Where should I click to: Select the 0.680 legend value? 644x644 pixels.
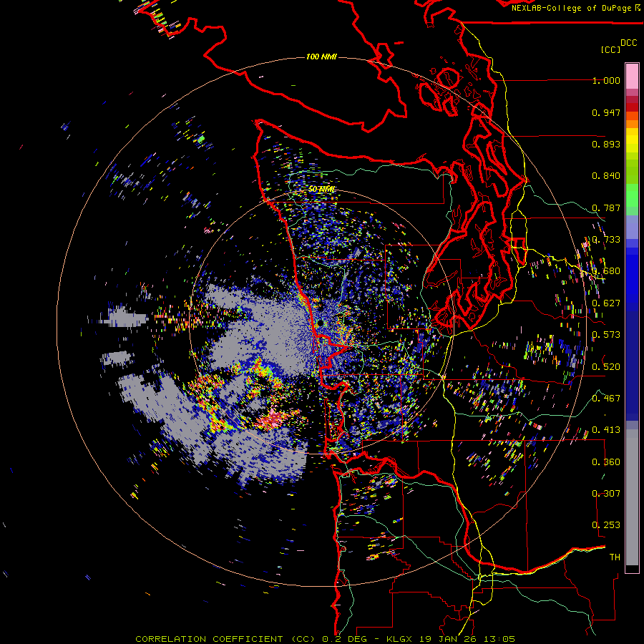tap(606, 271)
